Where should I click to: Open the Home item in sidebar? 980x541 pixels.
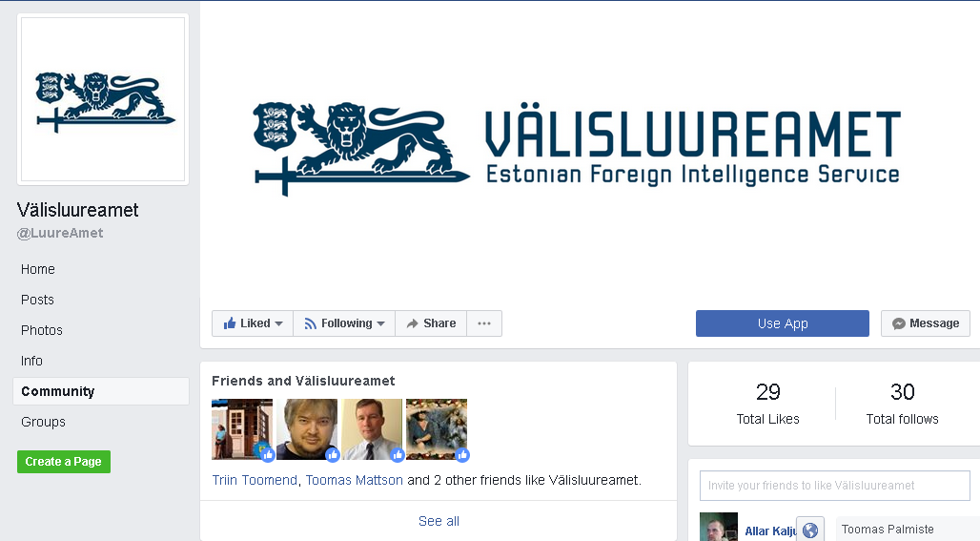pyautogui.click(x=38, y=269)
